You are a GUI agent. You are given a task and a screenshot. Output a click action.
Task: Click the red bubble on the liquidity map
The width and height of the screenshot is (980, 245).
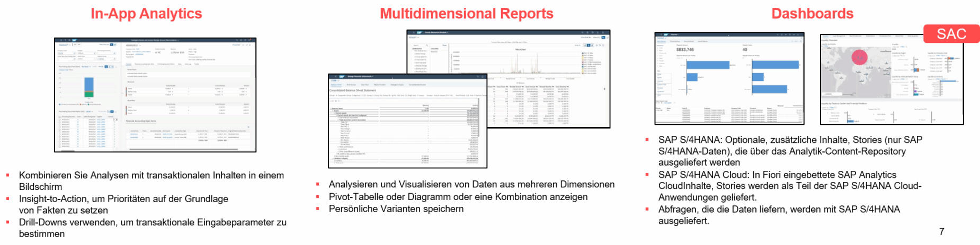[x=859, y=57]
